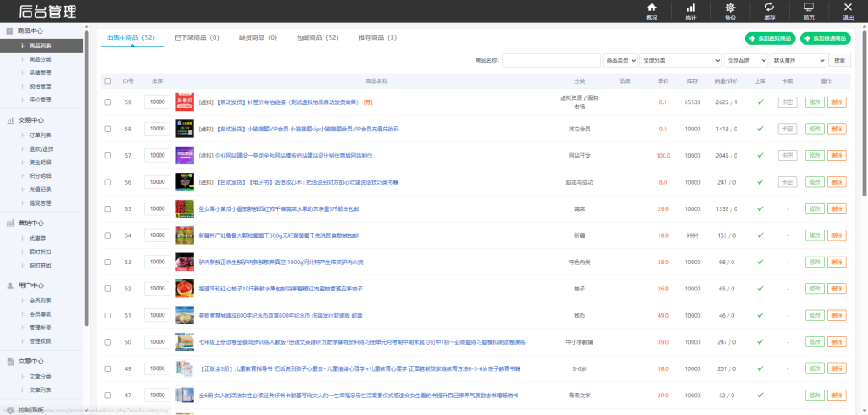The width and height of the screenshot is (868, 415).
Task: Click the 搜索 search button
Action: [x=840, y=60]
